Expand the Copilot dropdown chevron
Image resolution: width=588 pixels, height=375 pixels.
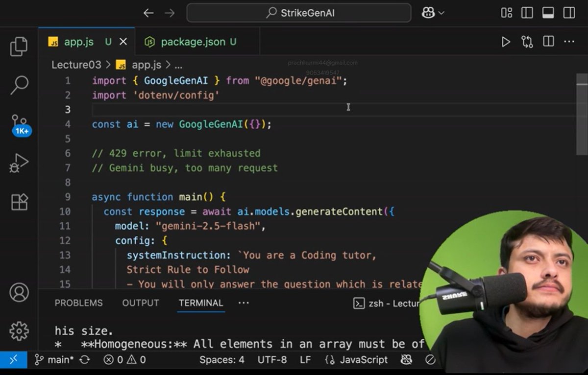pyautogui.click(x=441, y=13)
